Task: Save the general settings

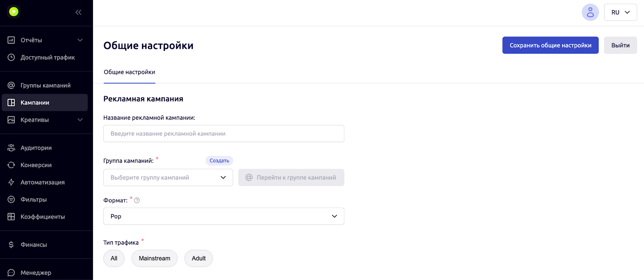Action: (x=550, y=45)
